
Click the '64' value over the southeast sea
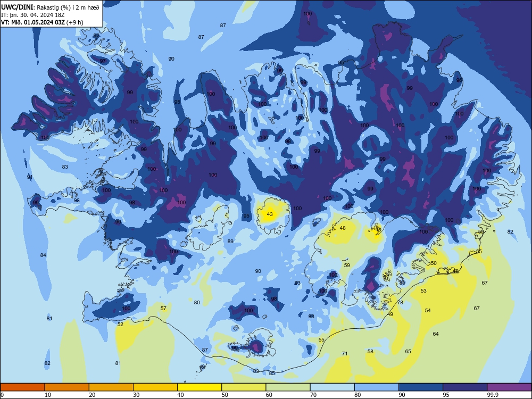coord(436,334)
